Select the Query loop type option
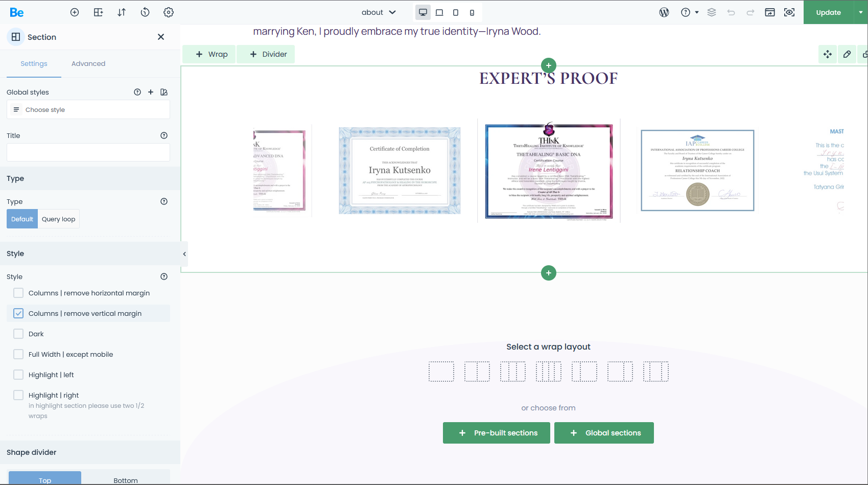This screenshot has height=485, width=868. pos(58,219)
